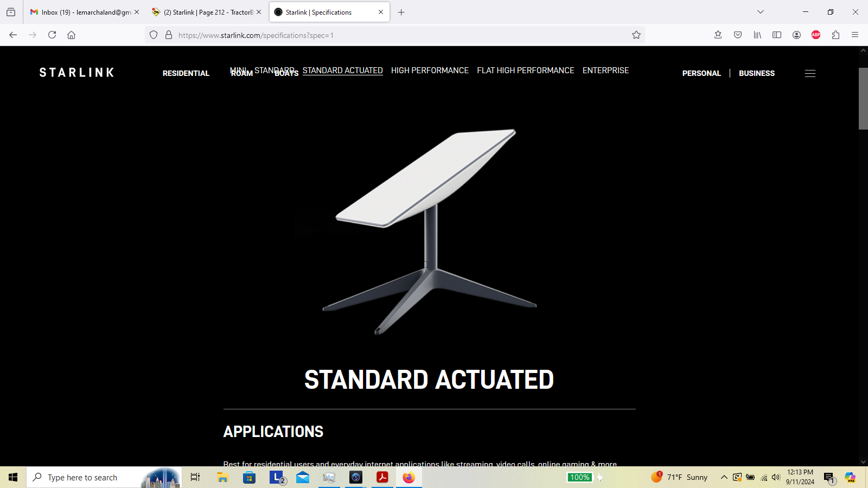
Task: Open the tracking protection shield icon
Action: click(154, 35)
